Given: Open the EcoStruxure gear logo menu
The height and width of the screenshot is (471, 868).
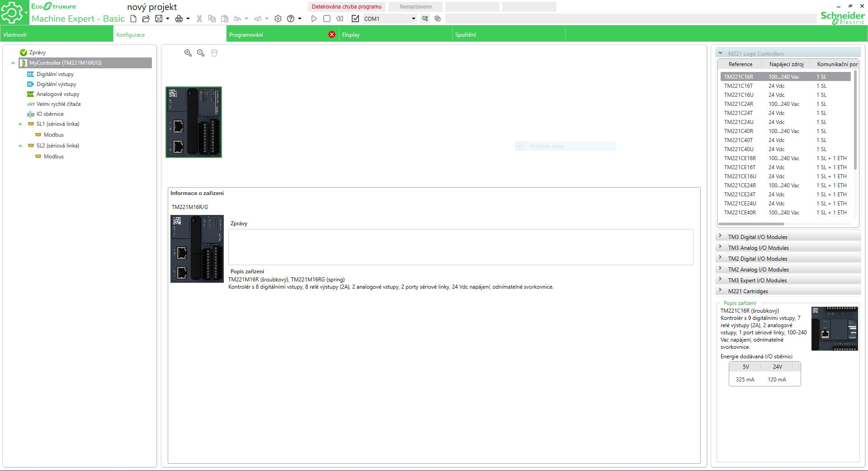Looking at the screenshot, I should [14, 12].
